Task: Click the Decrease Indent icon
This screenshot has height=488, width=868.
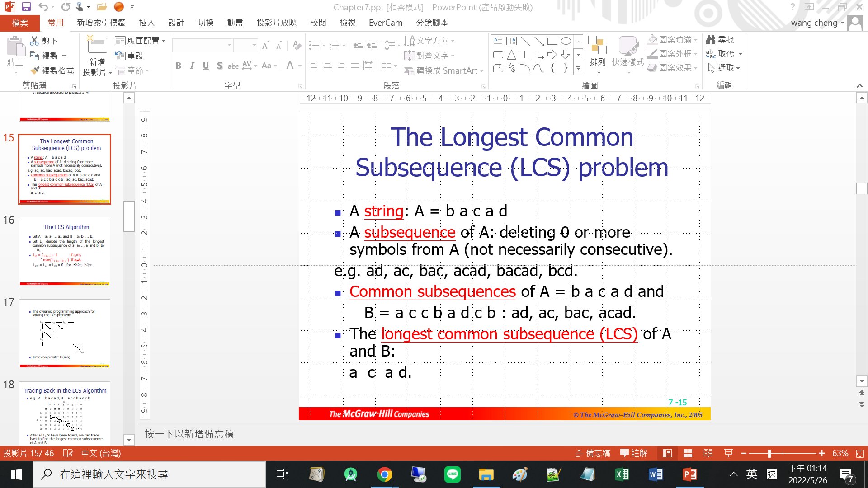Action: 358,45
